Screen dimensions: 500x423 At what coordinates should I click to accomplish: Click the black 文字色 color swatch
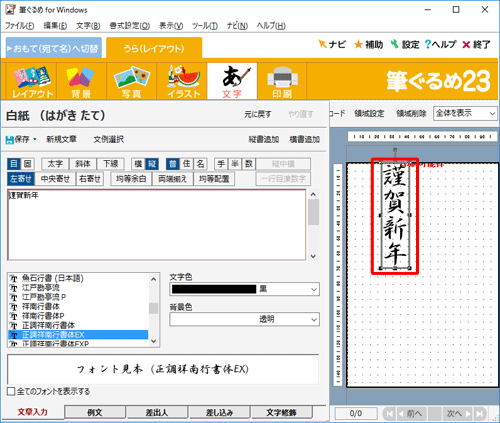pos(214,289)
